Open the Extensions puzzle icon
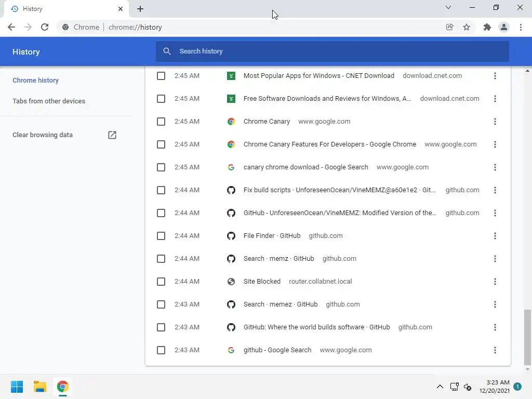The width and height of the screenshot is (532, 399). (x=487, y=27)
